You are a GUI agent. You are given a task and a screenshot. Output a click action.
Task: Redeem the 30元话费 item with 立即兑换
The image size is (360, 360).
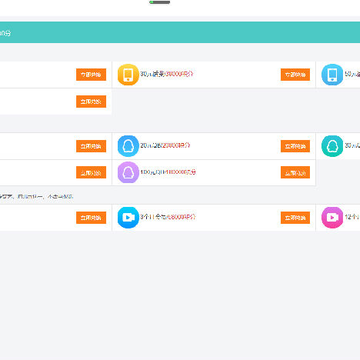coord(295,75)
